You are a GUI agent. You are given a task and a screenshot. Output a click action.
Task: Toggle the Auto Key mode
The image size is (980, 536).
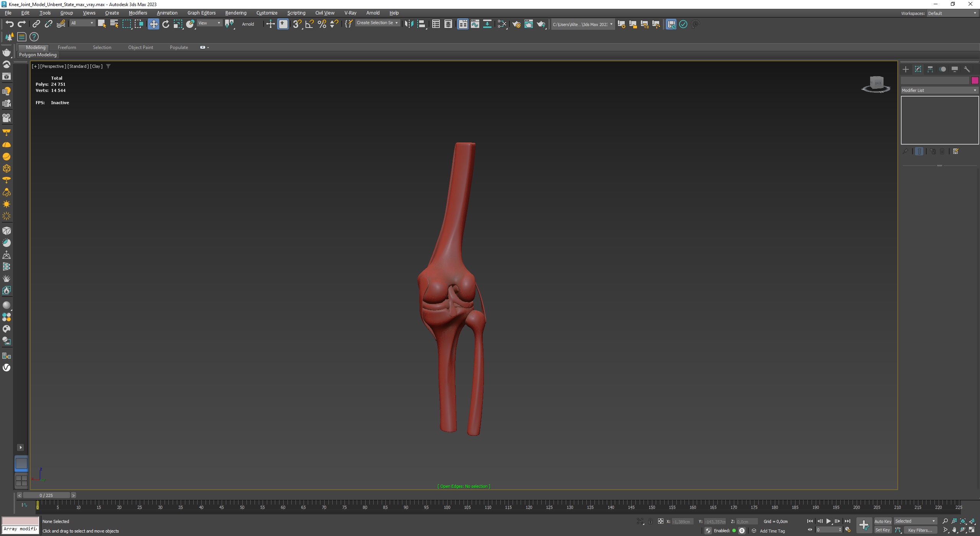point(882,521)
